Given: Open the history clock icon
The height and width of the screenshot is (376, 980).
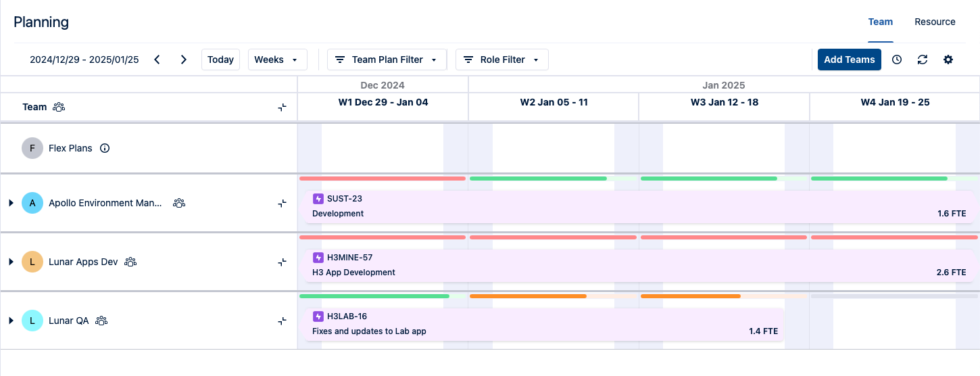Looking at the screenshot, I should 897,60.
